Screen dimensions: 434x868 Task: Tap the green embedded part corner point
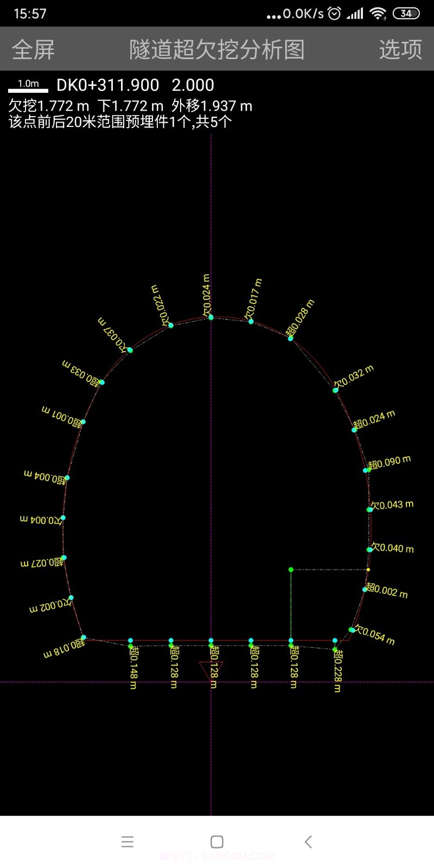(x=291, y=570)
